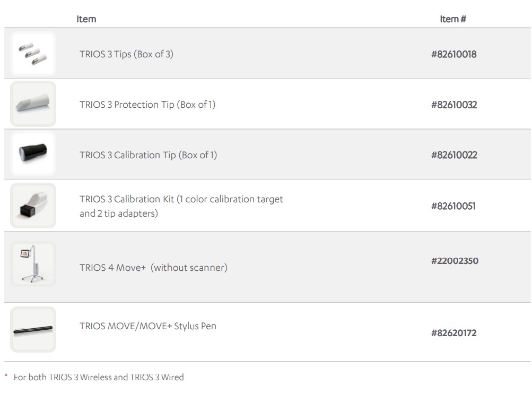Screen dimensions: 532x402
Task: Click item number #22002350
Action: [x=455, y=261]
